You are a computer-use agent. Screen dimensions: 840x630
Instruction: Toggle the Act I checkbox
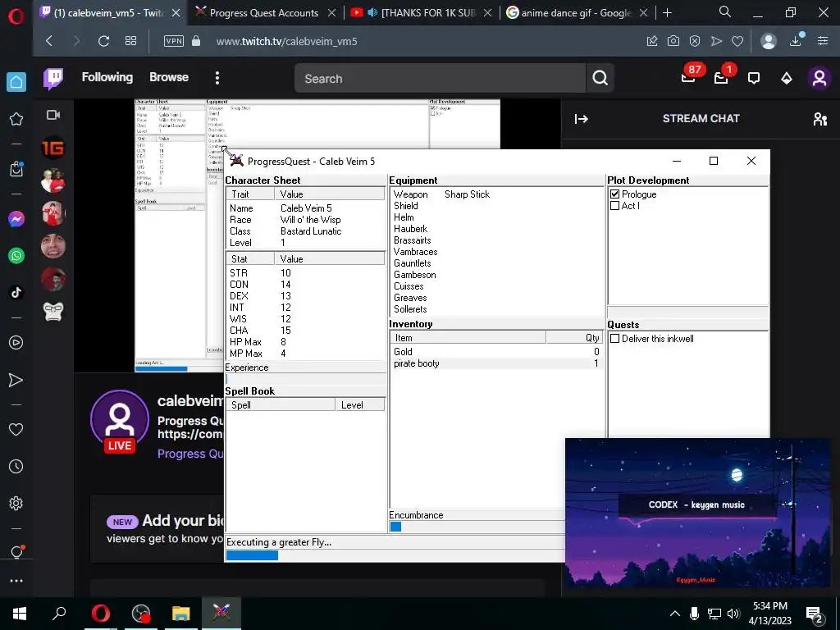(x=615, y=205)
